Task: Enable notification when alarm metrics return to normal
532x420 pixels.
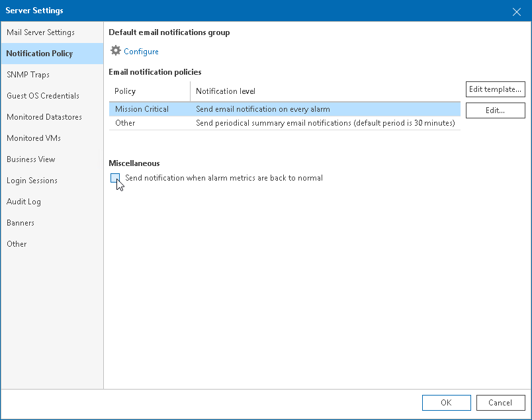Action: pos(116,178)
